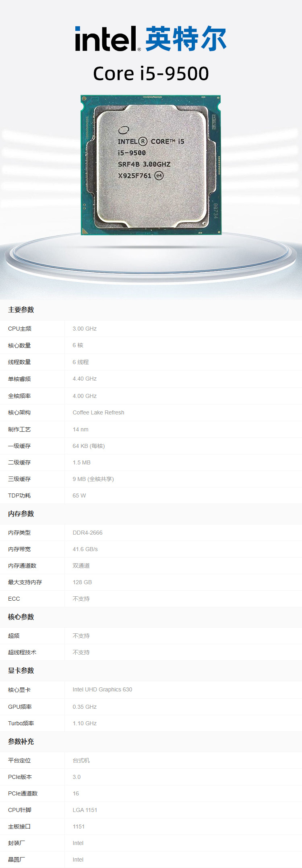Click the Core i5-9500 title

point(151,73)
